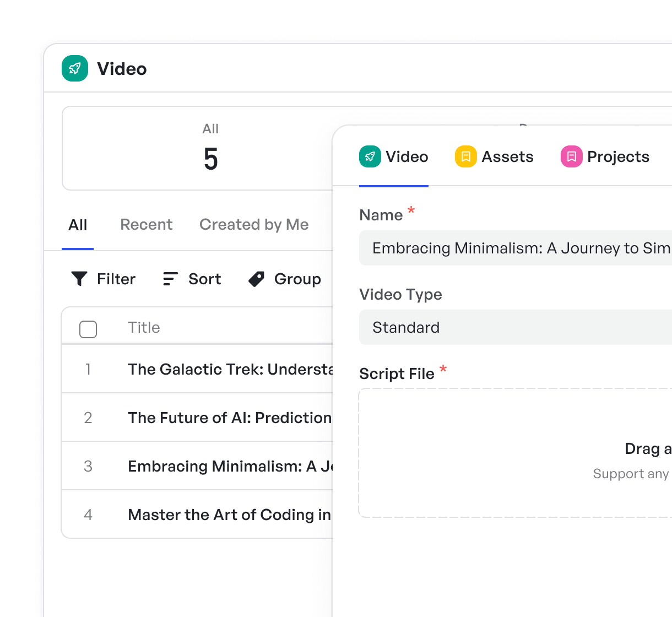Click the rocket icon on the Video tab
This screenshot has width=672, height=617.
coord(370,156)
